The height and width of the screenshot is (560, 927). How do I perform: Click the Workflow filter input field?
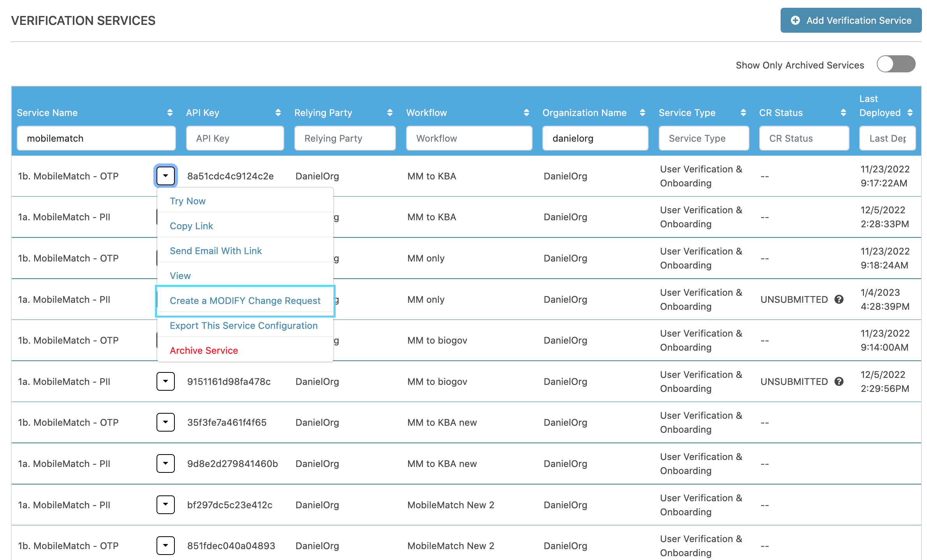pyautogui.click(x=469, y=138)
